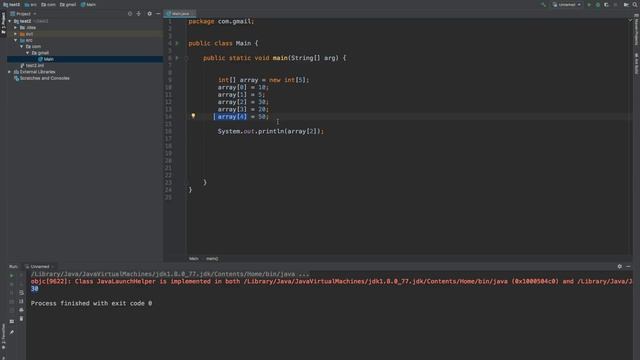Click the Search Everywhere magnifier icon
Screen dimensions: 640x360
(x=635, y=4)
